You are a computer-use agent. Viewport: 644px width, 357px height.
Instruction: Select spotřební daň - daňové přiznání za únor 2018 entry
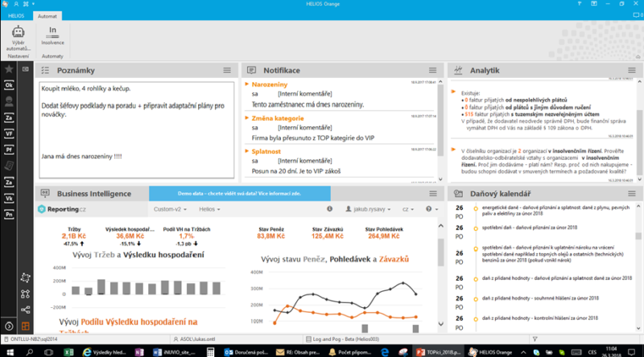click(530, 228)
